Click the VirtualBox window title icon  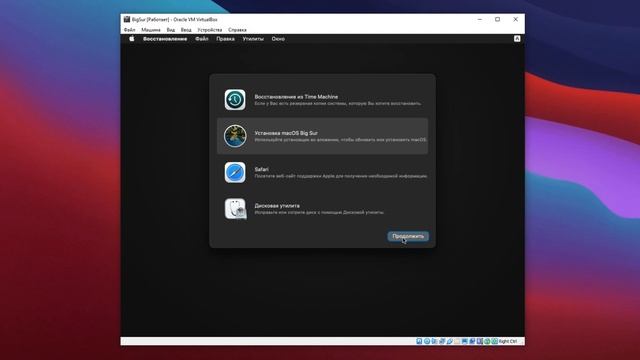coord(127,19)
